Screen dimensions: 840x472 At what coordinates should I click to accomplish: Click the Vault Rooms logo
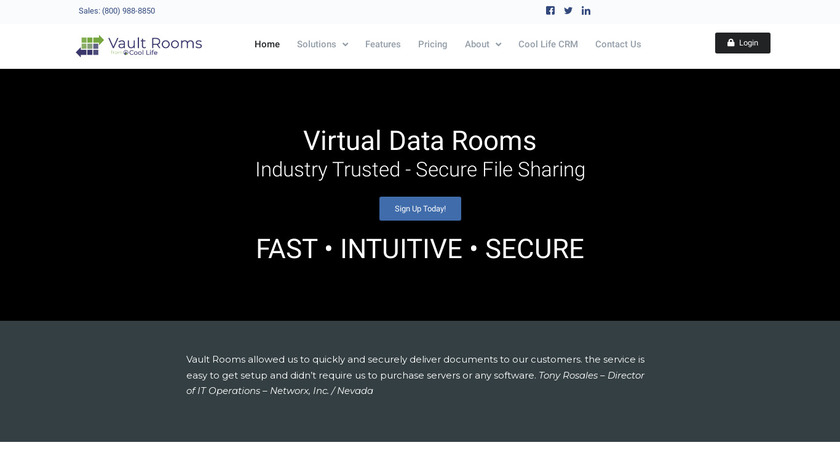point(139,46)
